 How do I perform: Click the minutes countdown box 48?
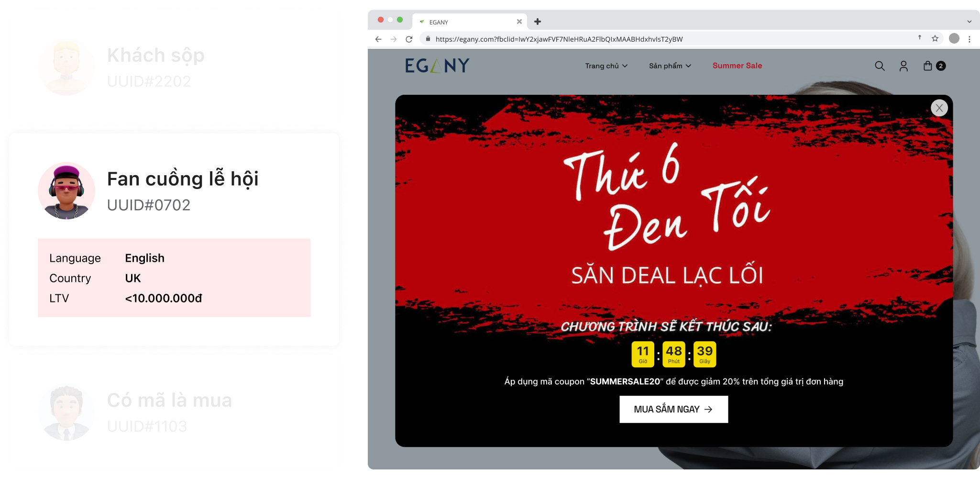pyautogui.click(x=673, y=354)
